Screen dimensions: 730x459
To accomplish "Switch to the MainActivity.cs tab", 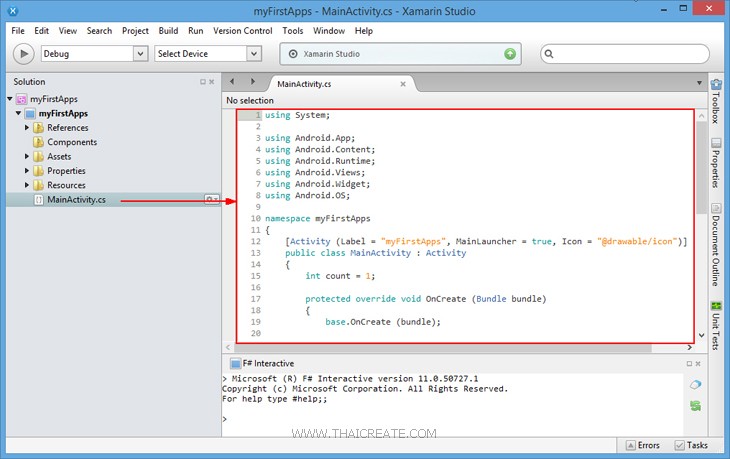I will click(304, 84).
